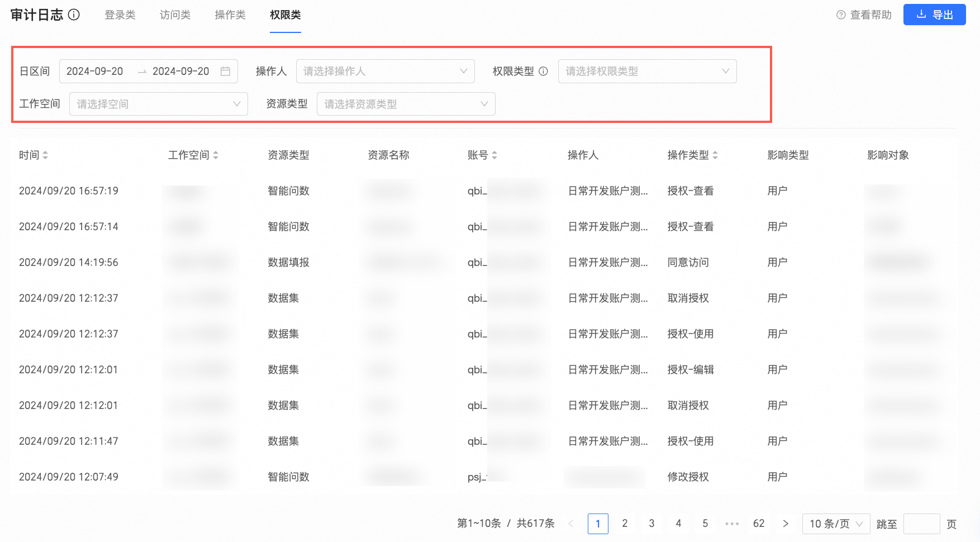Click the ellipsis to jump pages forward
Viewport: 980px width, 542px height.
(732, 524)
